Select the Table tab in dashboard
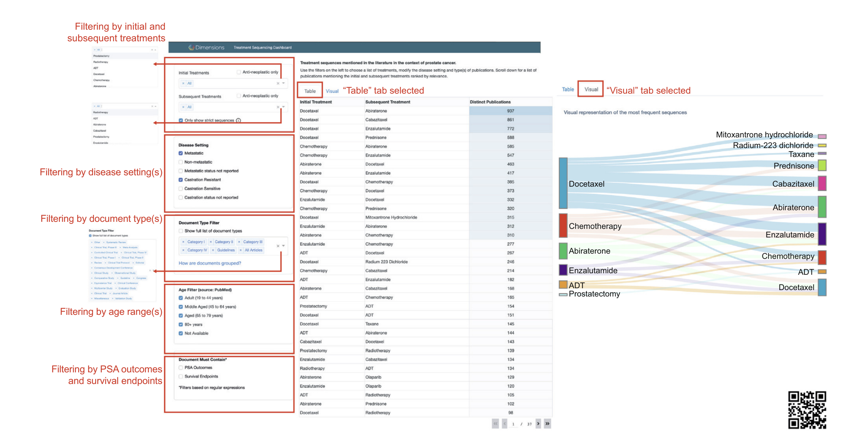This screenshot has width=868, height=440. click(x=310, y=91)
